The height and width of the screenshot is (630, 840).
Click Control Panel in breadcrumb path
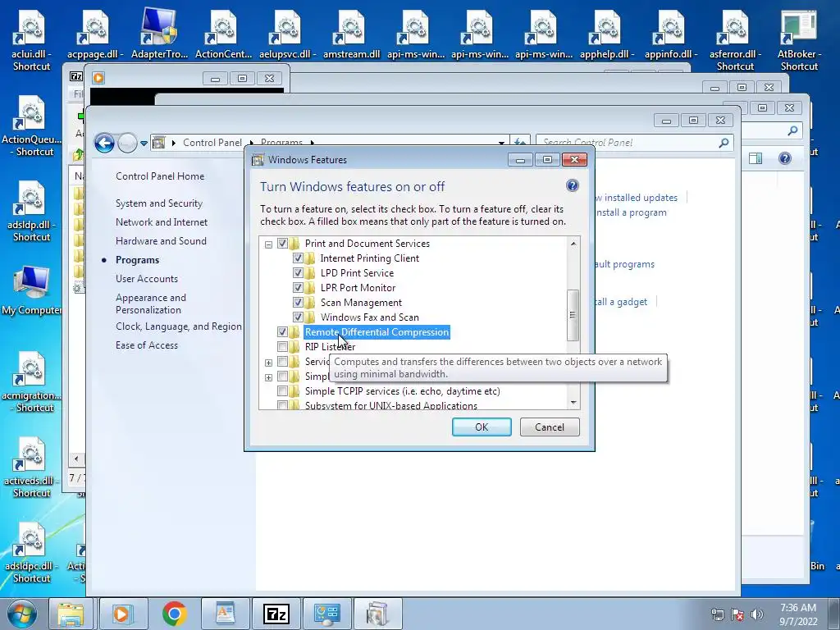[212, 143]
